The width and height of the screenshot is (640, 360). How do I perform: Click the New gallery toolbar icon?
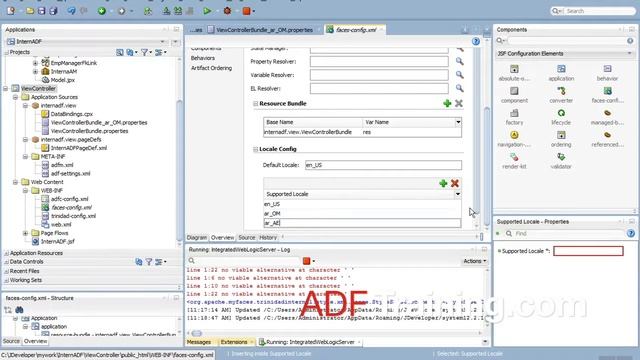click(11, 11)
